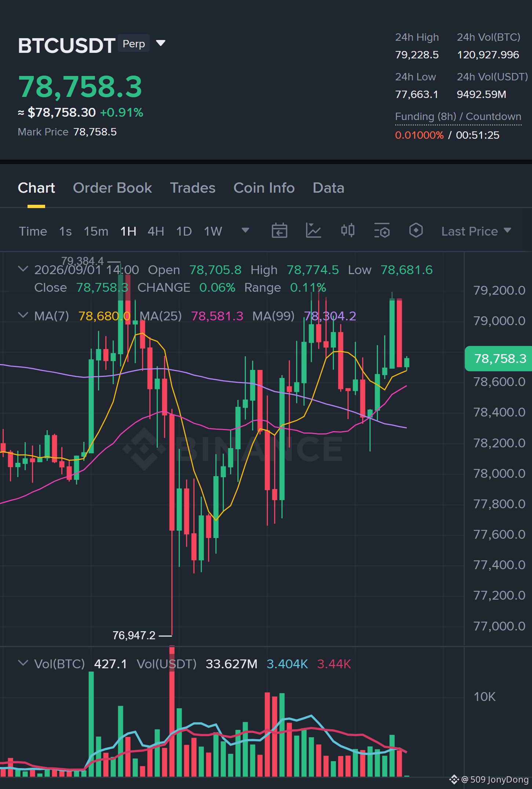Image resolution: width=532 pixels, height=789 pixels.
Task: Open the Coin Info tab
Action: tap(264, 188)
